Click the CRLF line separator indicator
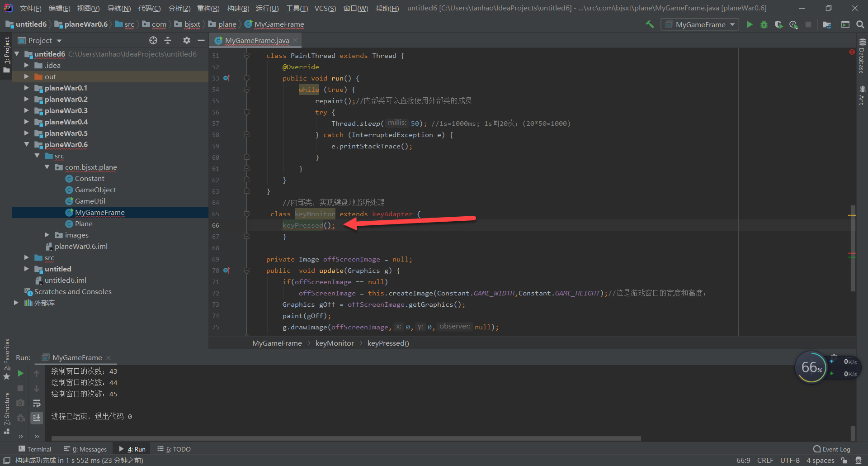The width and height of the screenshot is (868, 466). tap(765, 460)
